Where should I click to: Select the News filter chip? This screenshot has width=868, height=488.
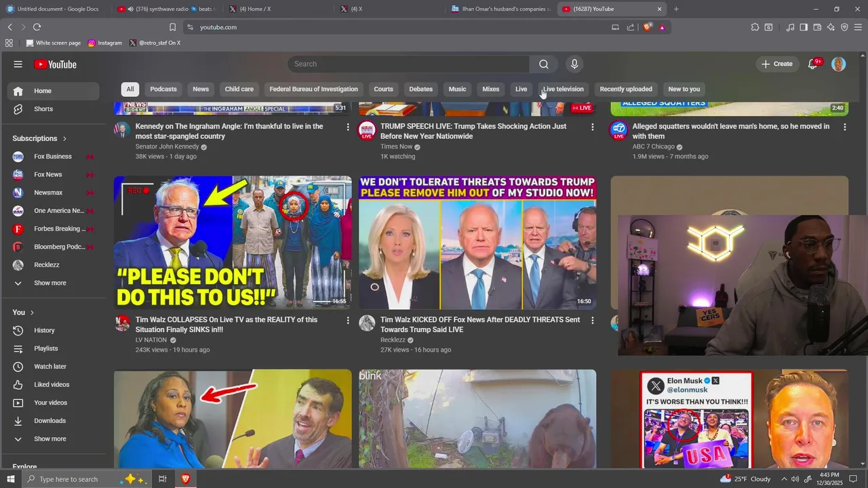point(201,89)
